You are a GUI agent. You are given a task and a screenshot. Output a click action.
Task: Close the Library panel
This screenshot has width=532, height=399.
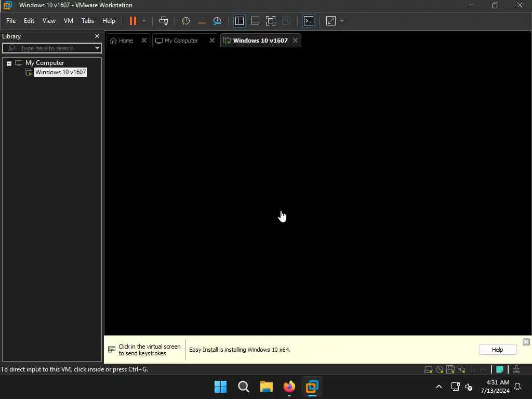[97, 36]
